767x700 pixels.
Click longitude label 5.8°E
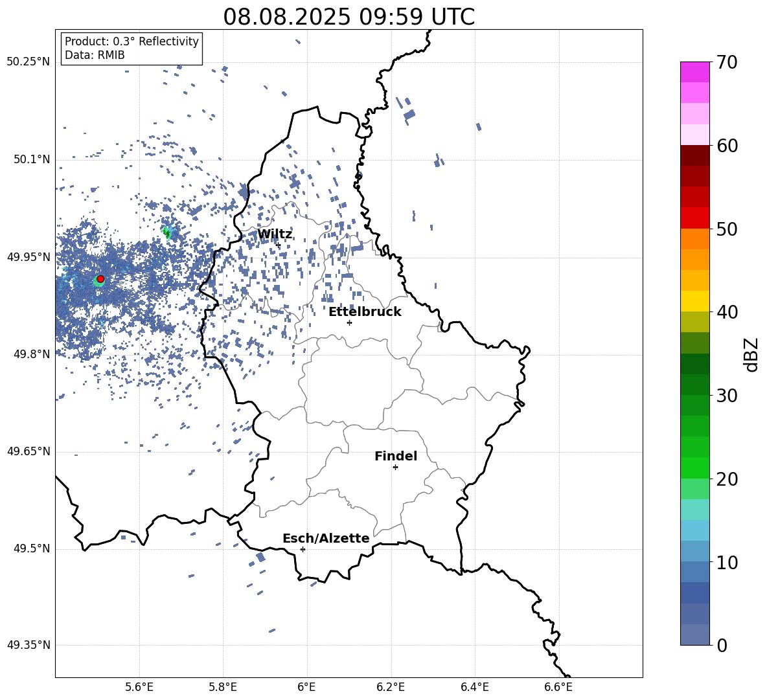pos(223,687)
